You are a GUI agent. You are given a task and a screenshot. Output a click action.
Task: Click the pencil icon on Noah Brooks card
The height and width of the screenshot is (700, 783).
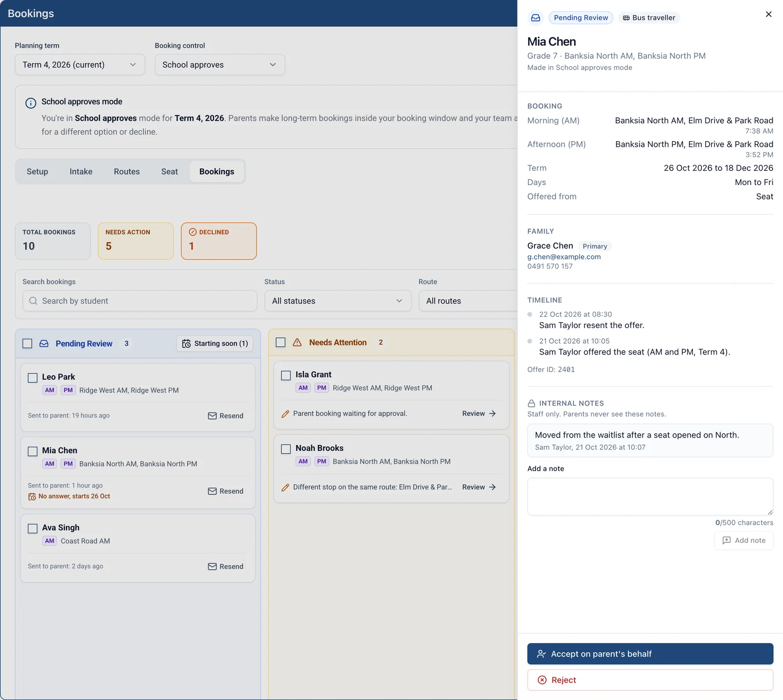tap(285, 488)
